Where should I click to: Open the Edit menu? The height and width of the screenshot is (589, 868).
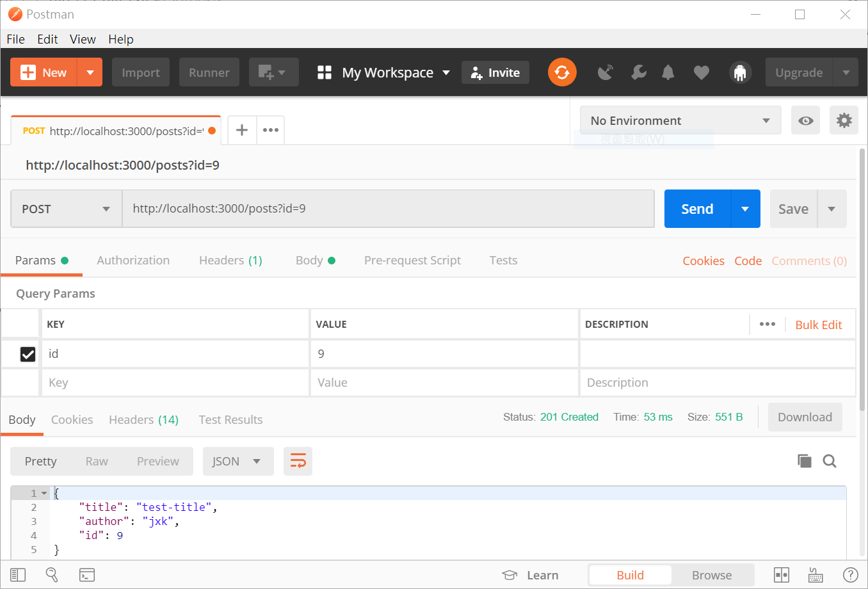[47, 39]
